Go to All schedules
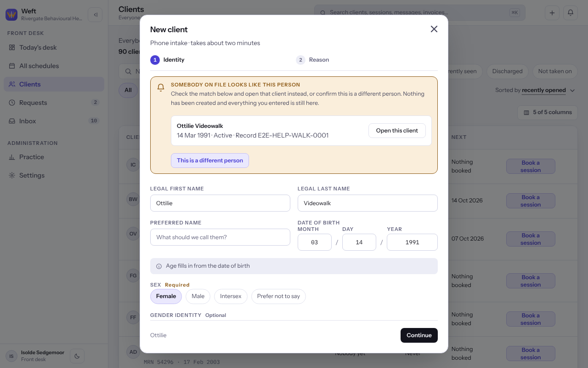 coord(54,66)
